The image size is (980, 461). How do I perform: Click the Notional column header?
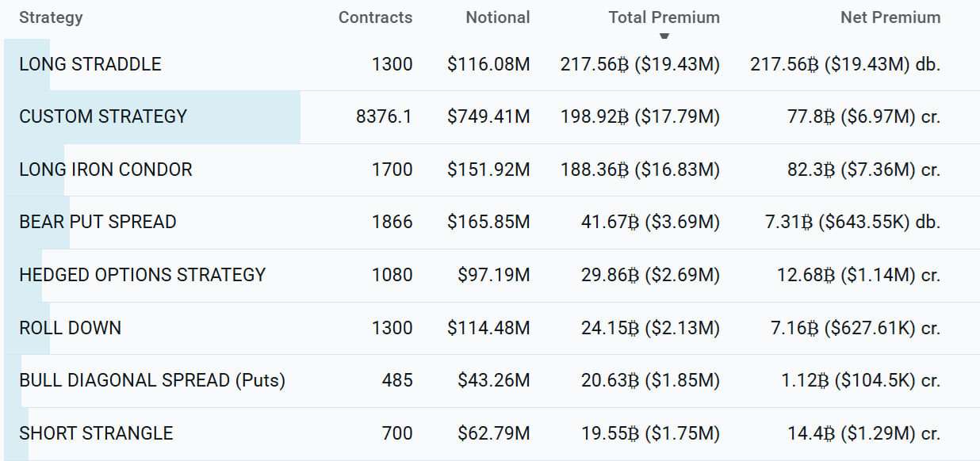click(x=497, y=17)
